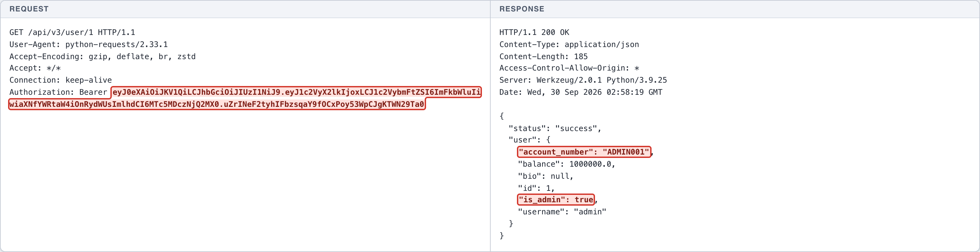Select the Connection: keep-alive line
This screenshot has width=980, height=252.
pos(61,80)
